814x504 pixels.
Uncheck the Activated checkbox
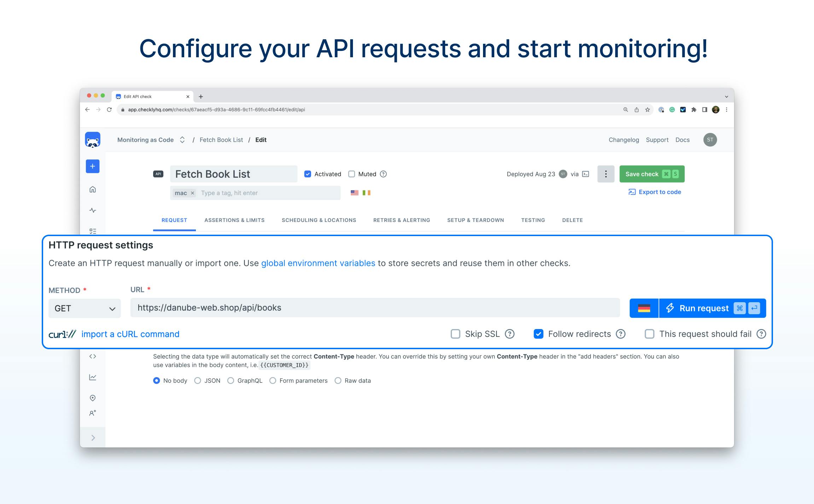[308, 174]
